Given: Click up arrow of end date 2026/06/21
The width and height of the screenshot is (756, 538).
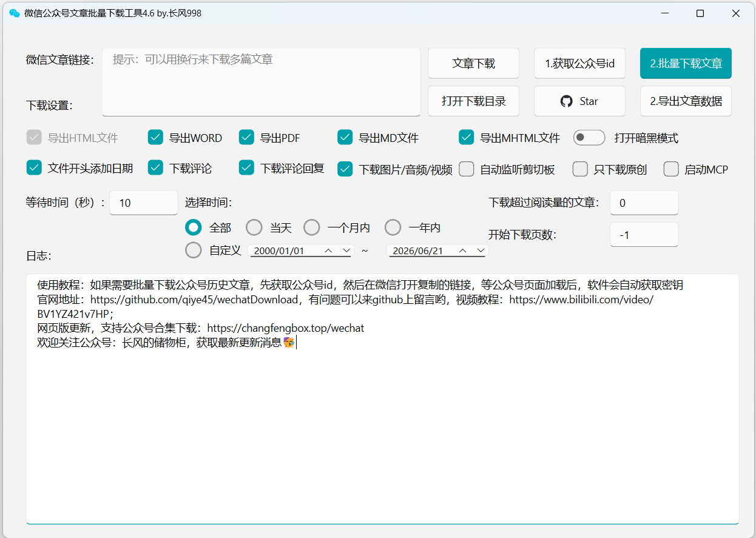Looking at the screenshot, I should 463,251.
